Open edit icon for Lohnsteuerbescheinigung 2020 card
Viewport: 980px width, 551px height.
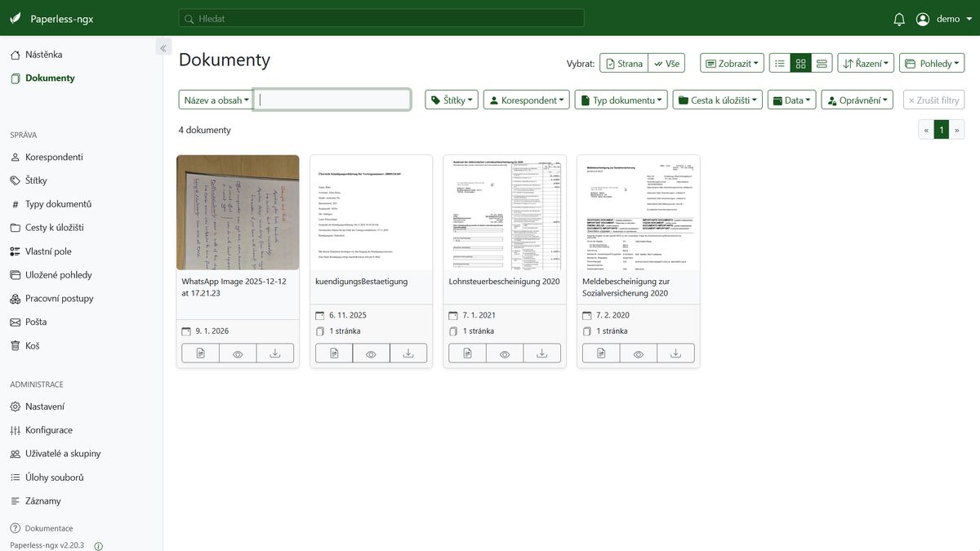point(467,353)
